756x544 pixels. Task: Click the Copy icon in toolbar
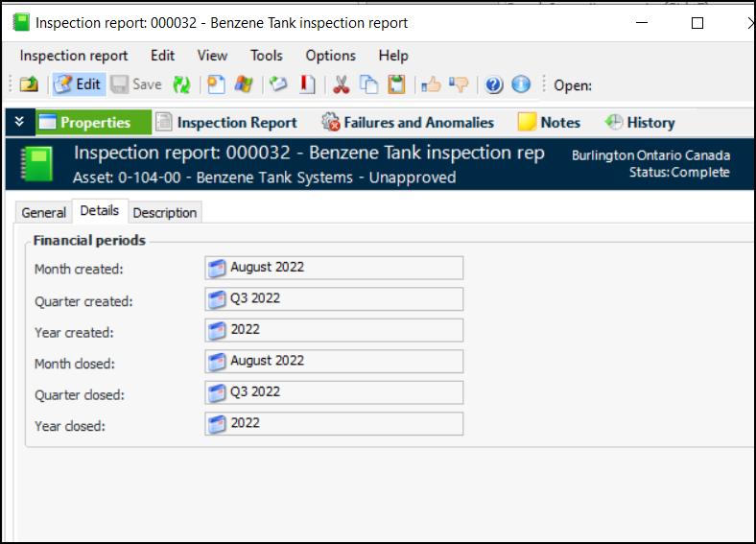[368, 84]
